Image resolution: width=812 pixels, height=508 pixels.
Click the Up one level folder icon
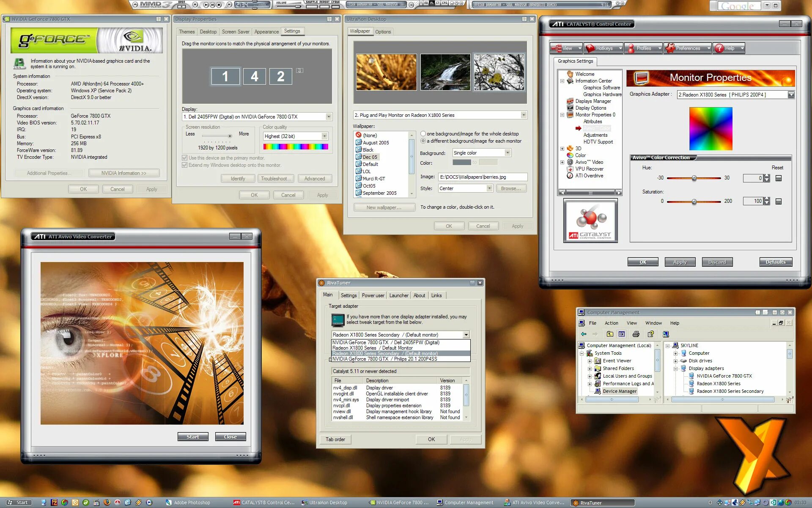pos(609,334)
